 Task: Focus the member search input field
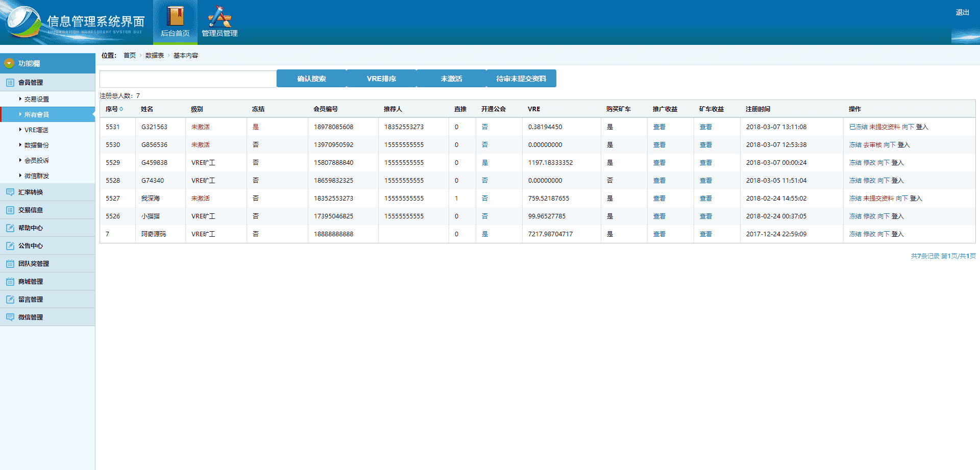pos(188,79)
